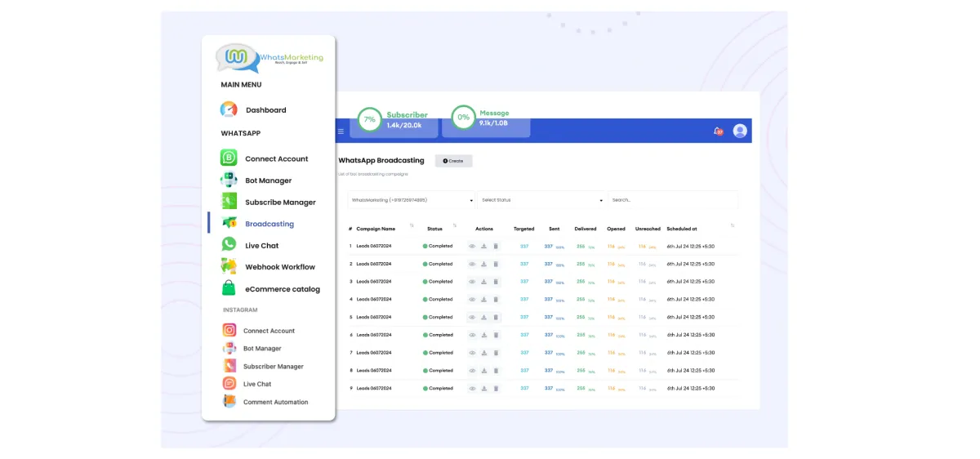The width and height of the screenshot is (980, 459).
Task: View campaign details in row 1
Action: tap(472, 246)
